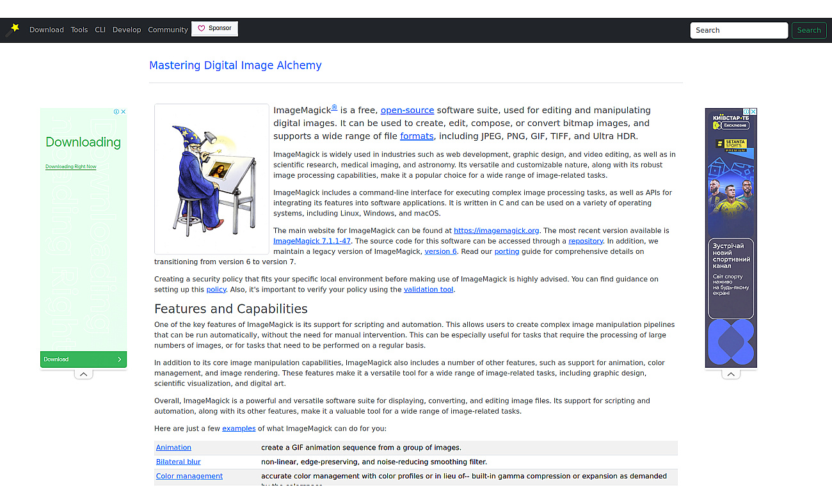The height and width of the screenshot is (504, 832).
Task: Open the Mastering Digital Image Alchemy heading link
Action: pos(236,65)
